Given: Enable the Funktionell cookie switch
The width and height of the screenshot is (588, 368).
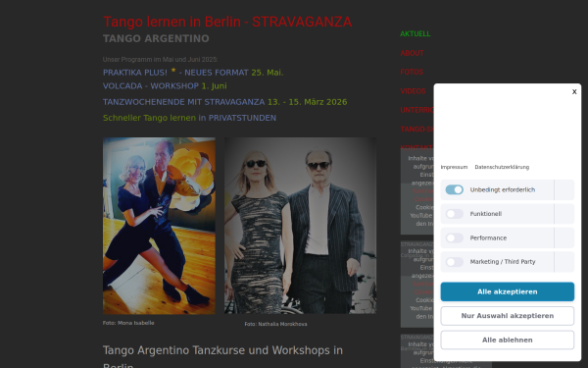Looking at the screenshot, I should [x=454, y=214].
